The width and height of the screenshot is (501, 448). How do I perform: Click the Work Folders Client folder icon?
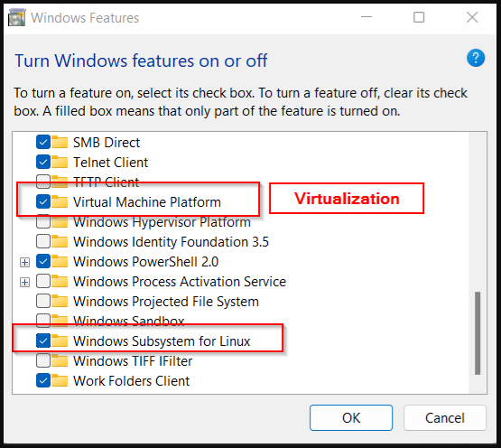coord(60,380)
